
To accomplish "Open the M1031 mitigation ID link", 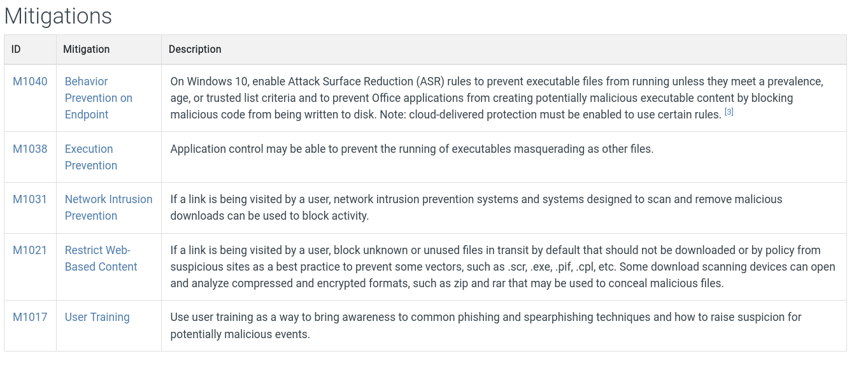I will pos(30,199).
